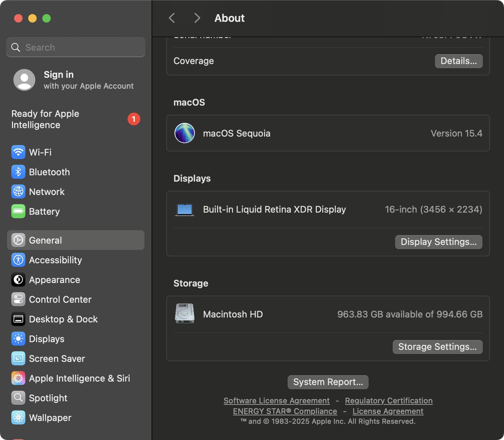The width and height of the screenshot is (504, 440).
Task: Select the Network globe icon
Action: coord(18,191)
